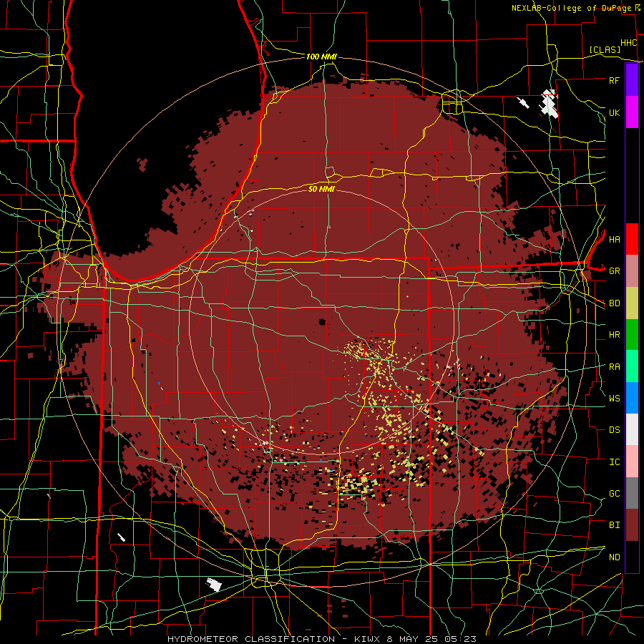
Task: Click the 50 NMI range ring label
Action: pyautogui.click(x=321, y=189)
